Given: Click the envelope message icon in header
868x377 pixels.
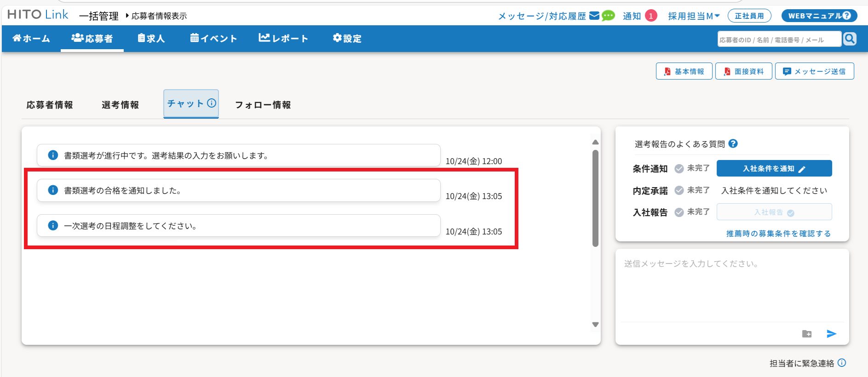Looking at the screenshot, I should click(594, 16).
